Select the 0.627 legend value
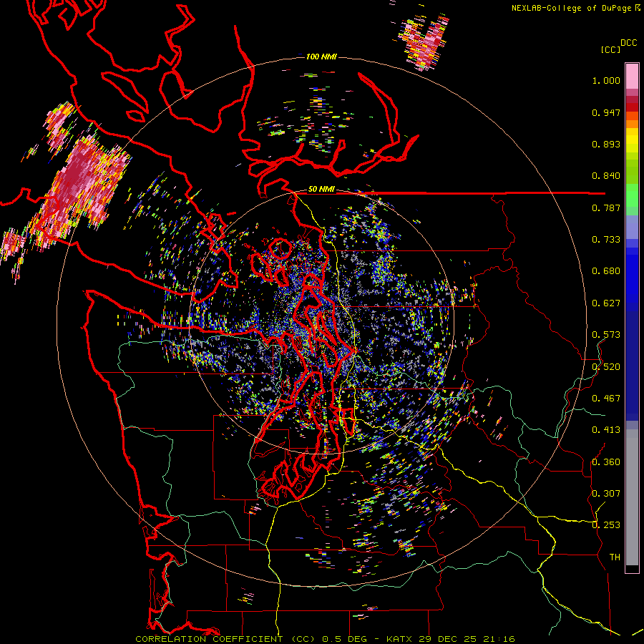The image size is (644, 644). click(606, 303)
